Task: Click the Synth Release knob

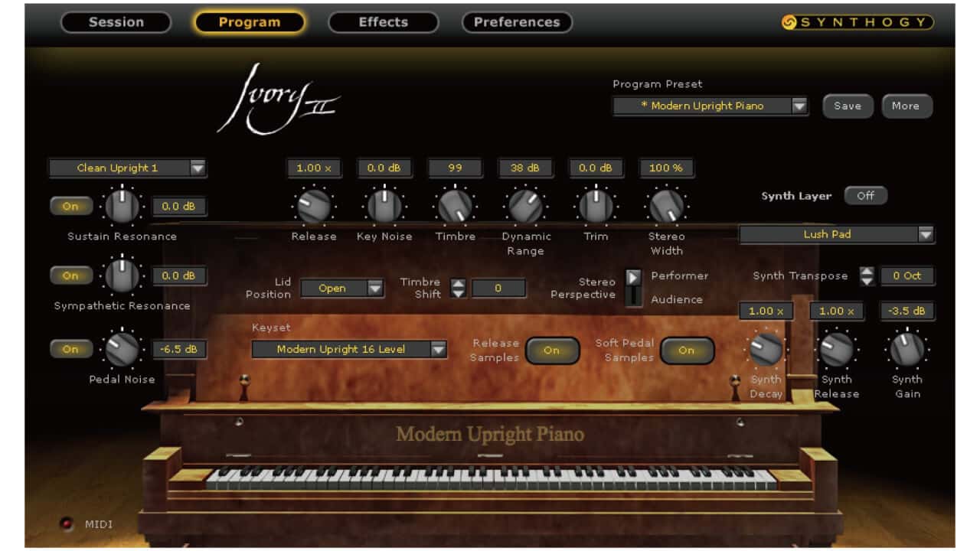Action: [x=836, y=349]
